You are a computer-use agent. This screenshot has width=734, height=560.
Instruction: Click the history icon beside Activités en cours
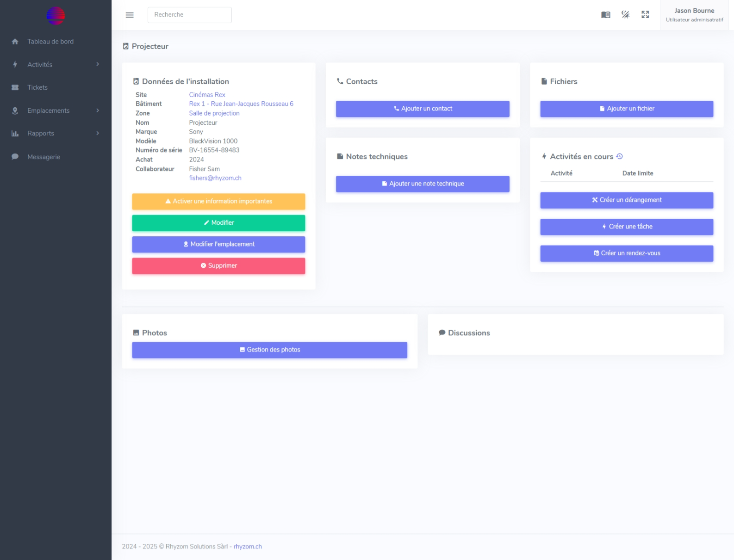pyautogui.click(x=620, y=156)
